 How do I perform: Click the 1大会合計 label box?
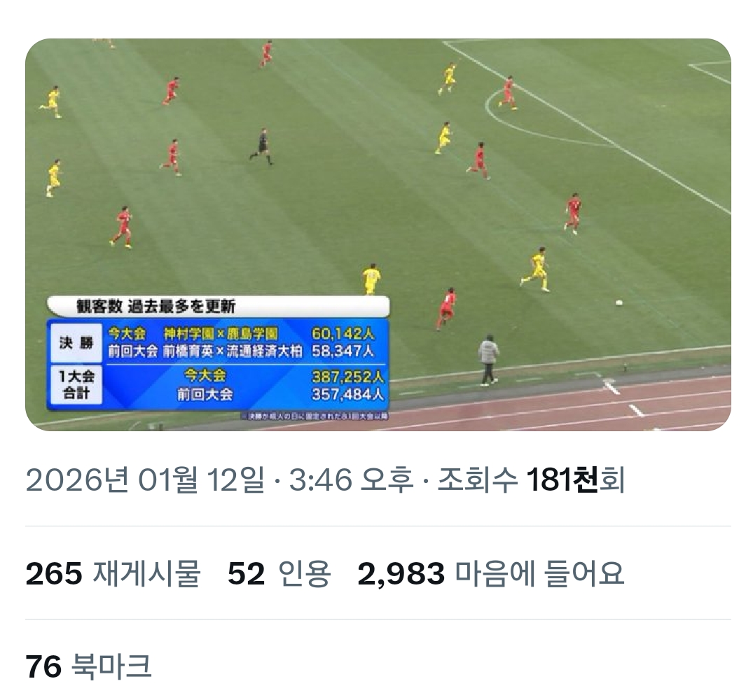tap(76, 384)
